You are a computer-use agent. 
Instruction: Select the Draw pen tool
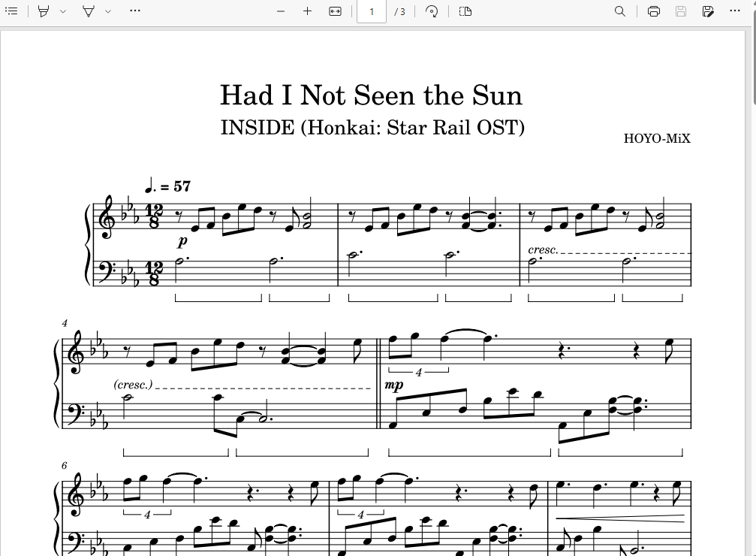[89, 11]
